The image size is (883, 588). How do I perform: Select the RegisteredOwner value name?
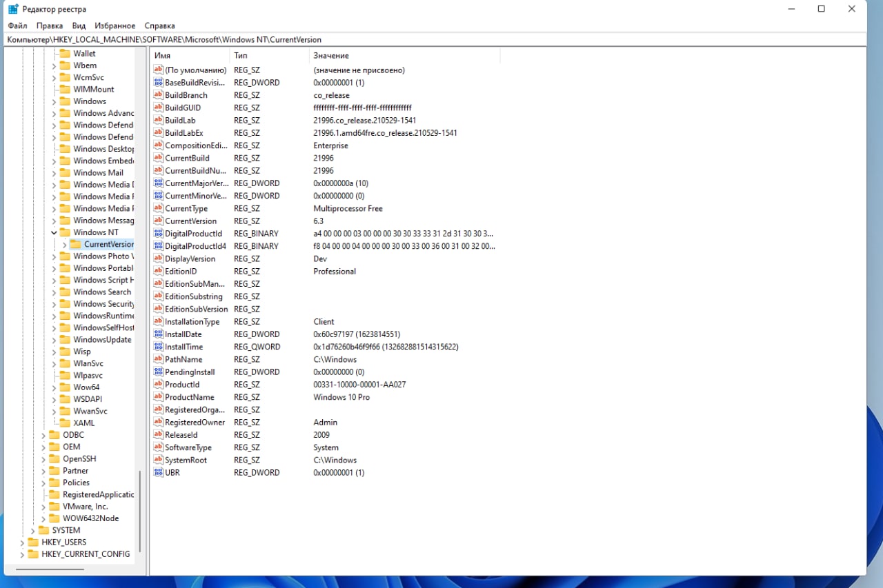click(x=195, y=422)
